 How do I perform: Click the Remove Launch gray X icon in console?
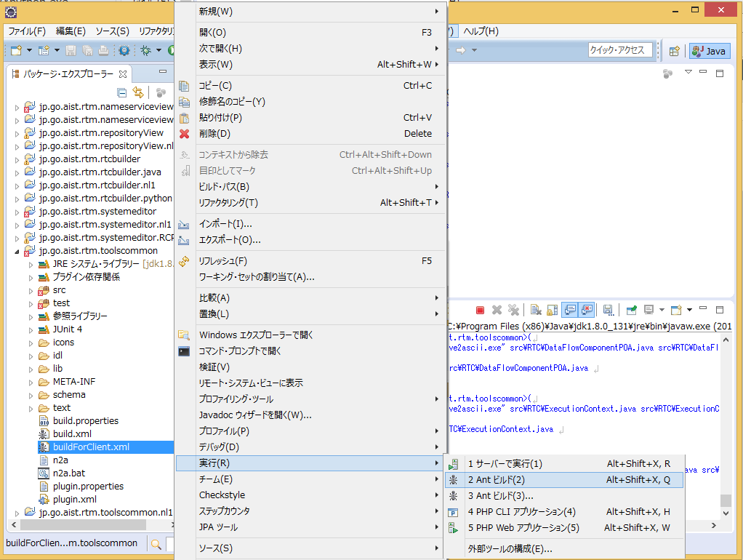pyautogui.click(x=497, y=310)
